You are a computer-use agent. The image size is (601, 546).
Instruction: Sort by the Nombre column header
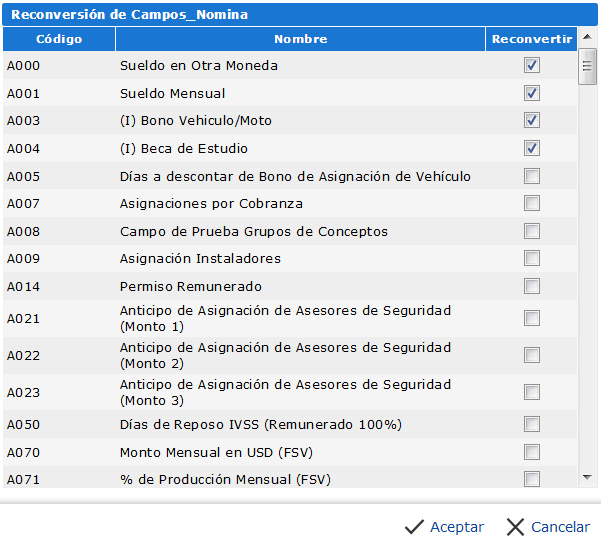coord(300,39)
